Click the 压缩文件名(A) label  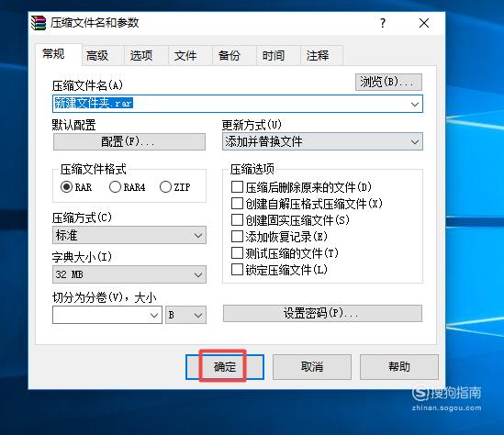pyautogui.click(x=87, y=85)
